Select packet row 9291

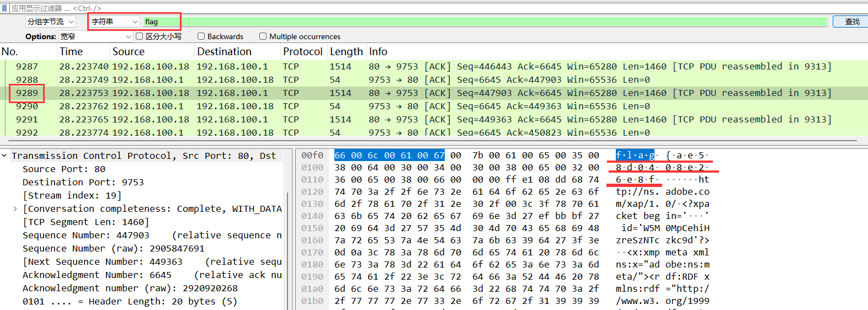pyautogui.click(x=434, y=120)
